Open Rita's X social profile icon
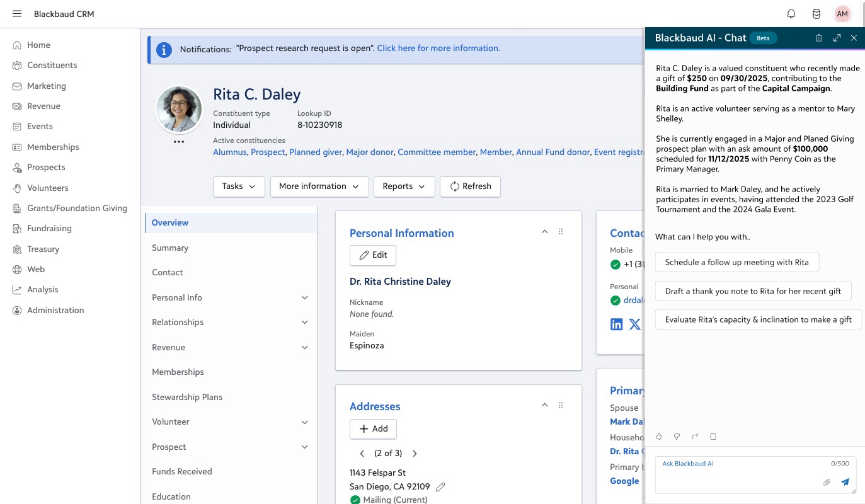 [x=634, y=324]
